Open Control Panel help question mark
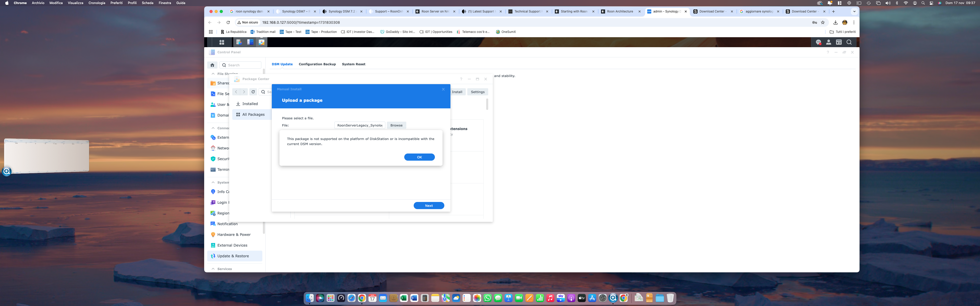The image size is (980, 306). 827,52
